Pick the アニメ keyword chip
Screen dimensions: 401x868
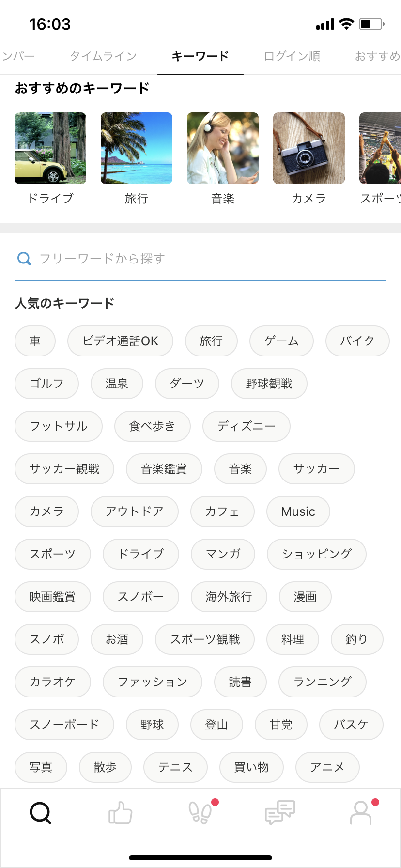[327, 767]
